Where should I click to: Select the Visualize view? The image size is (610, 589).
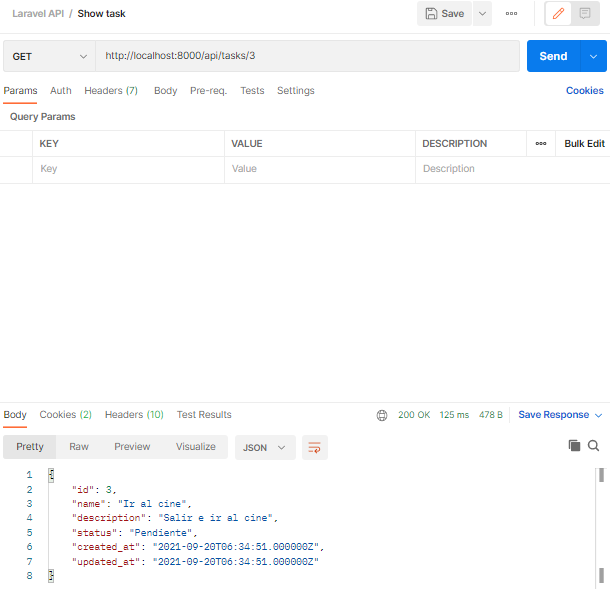[x=196, y=447]
